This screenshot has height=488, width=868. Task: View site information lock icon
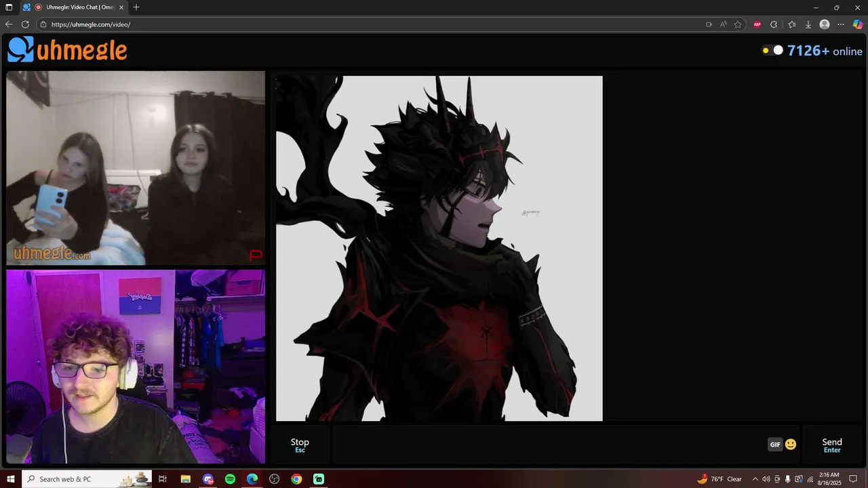point(43,24)
